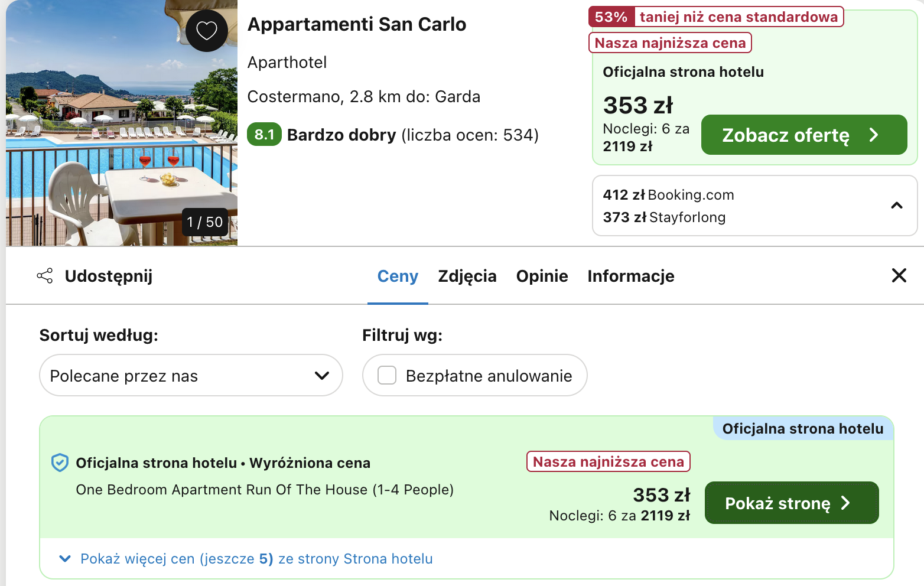Click arrow icon on Pokaż stronę button
The height and width of the screenshot is (586, 924).
pyautogui.click(x=845, y=503)
